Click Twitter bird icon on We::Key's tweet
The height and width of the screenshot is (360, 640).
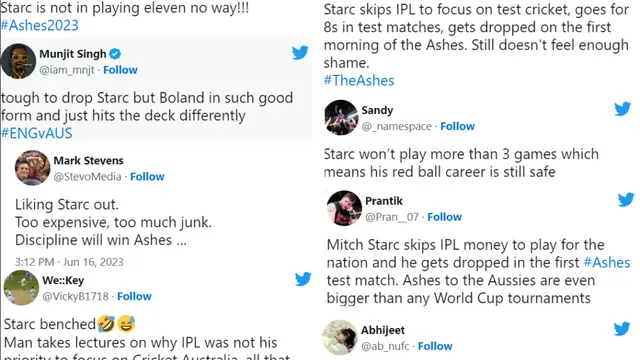[303, 279]
